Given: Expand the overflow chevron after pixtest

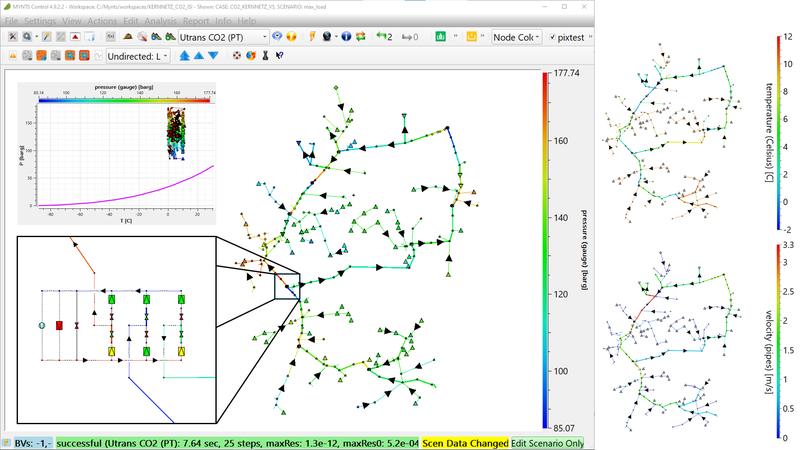Looking at the screenshot, I should pyautogui.click(x=590, y=36).
